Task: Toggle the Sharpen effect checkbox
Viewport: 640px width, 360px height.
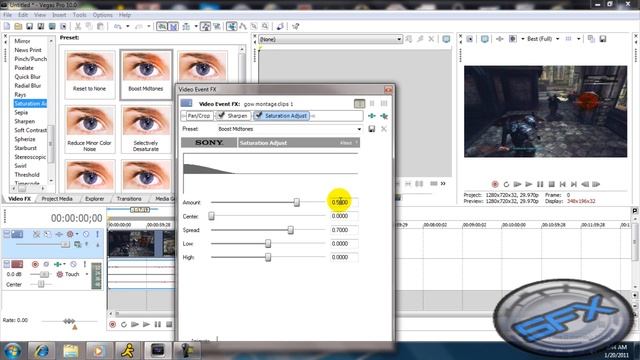Action: click(x=221, y=116)
